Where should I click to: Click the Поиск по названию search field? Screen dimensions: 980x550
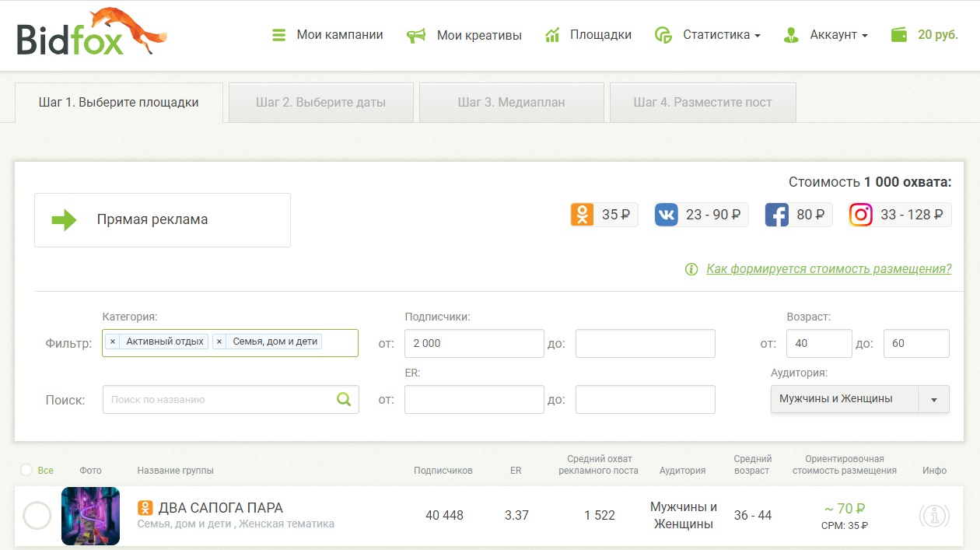pyautogui.click(x=231, y=399)
